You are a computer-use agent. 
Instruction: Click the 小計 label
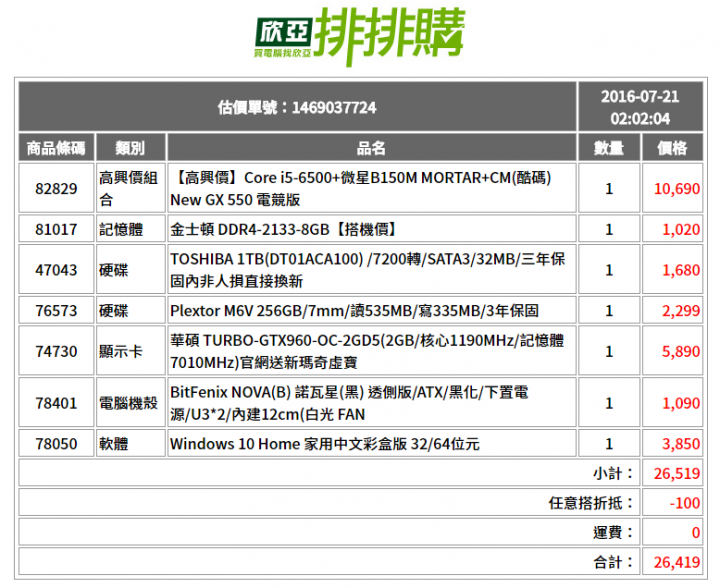point(613,473)
